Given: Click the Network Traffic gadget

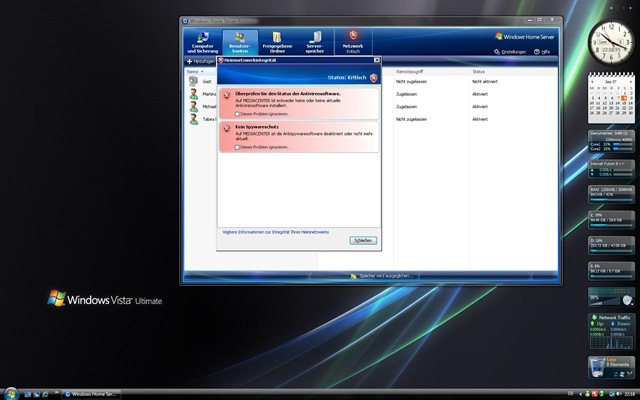Looking at the screenshot, I should pyautogui.click(x=611, y=331).
